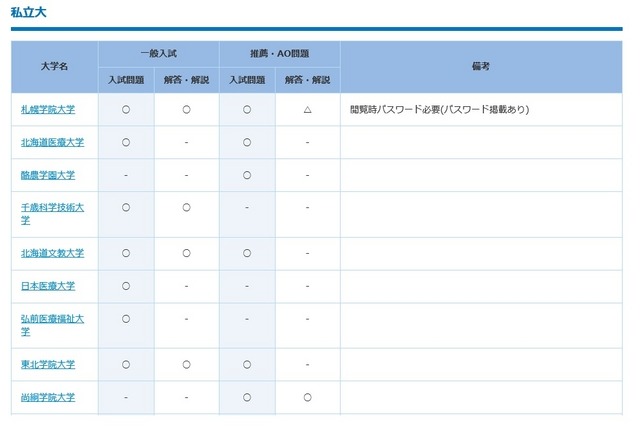Follow the 東北学院大学 link
Screen dimensions: 640x427
48,364
